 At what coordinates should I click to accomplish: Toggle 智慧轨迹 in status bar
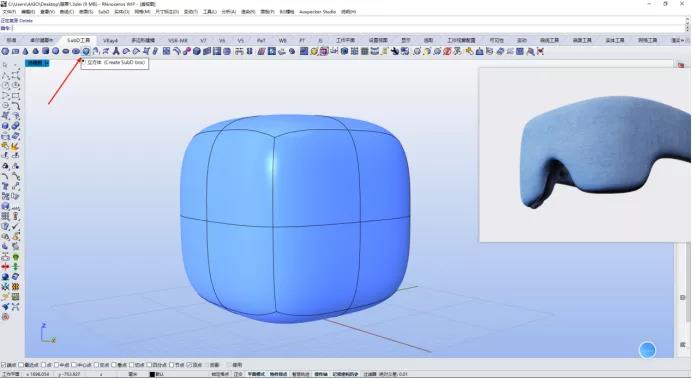coord(301,374)
